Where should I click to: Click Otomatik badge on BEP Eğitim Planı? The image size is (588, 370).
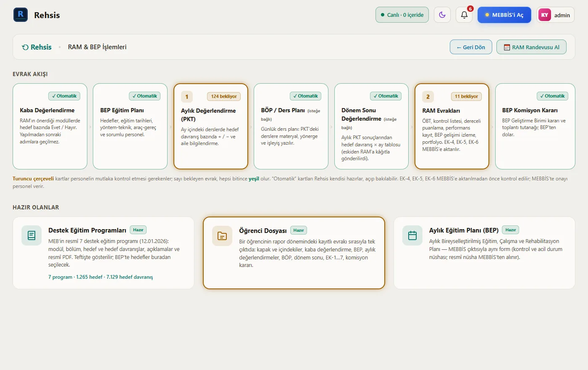click(x=144, y=96)
